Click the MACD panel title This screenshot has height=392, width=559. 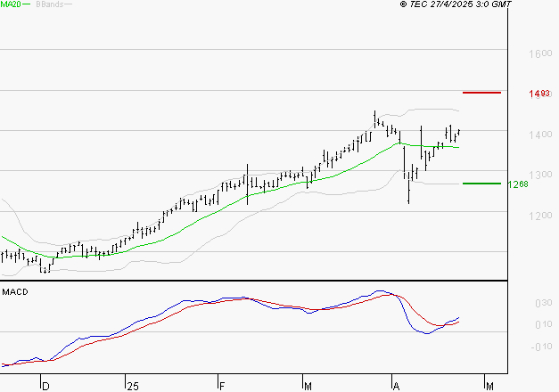coord(15,292)
